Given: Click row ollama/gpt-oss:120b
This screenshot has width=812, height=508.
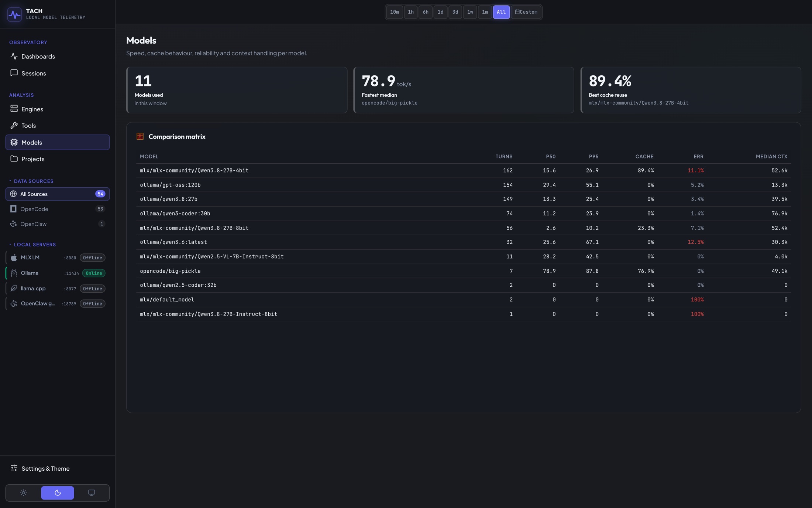Looking at the screenshot, I should pos(464,185).
